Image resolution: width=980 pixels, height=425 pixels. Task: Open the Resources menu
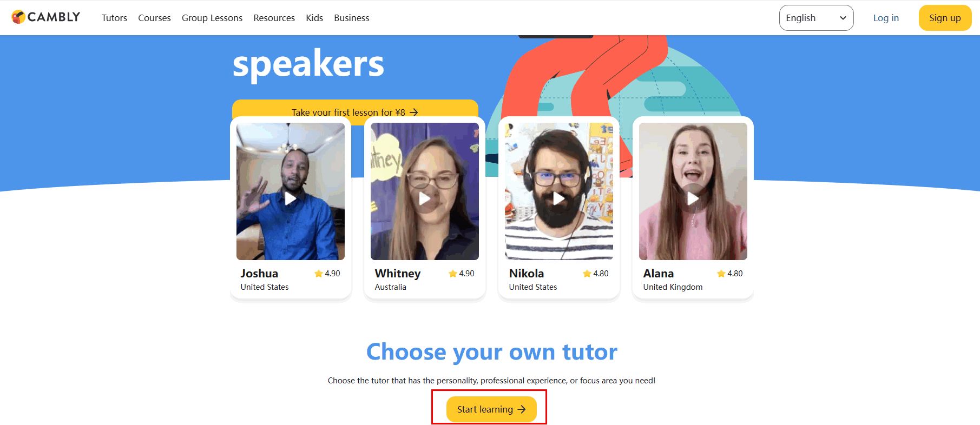(274, 18)
